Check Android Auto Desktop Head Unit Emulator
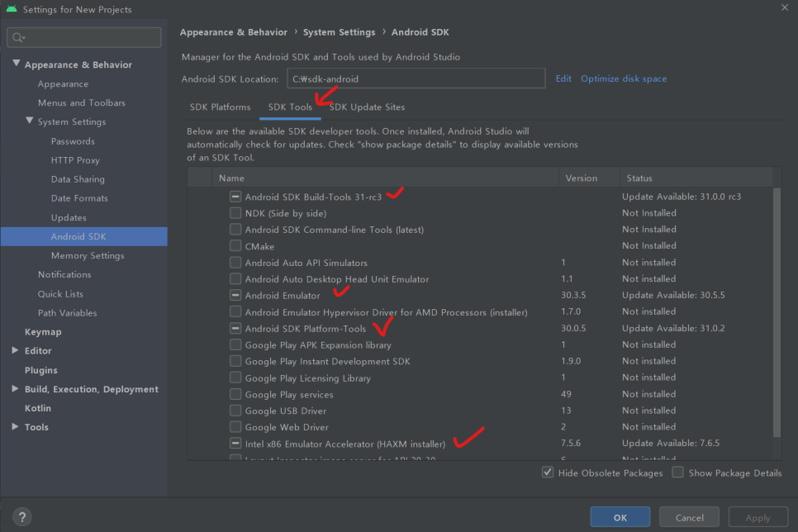Screen dimensions: 798x532 coord(235,279)
